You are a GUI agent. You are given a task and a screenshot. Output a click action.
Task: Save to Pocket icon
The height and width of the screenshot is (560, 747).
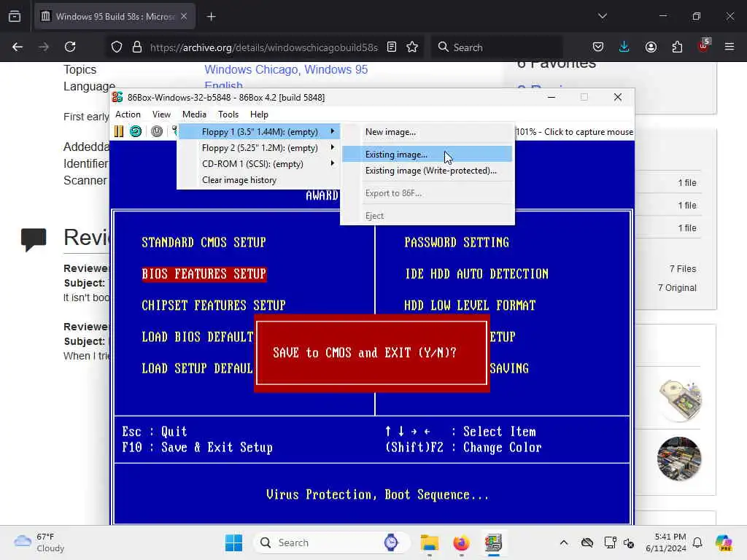[x=598, y=47]
